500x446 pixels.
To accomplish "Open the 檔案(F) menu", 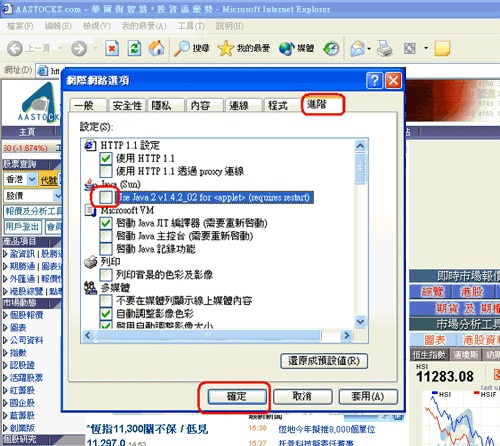I will [20, 26].
